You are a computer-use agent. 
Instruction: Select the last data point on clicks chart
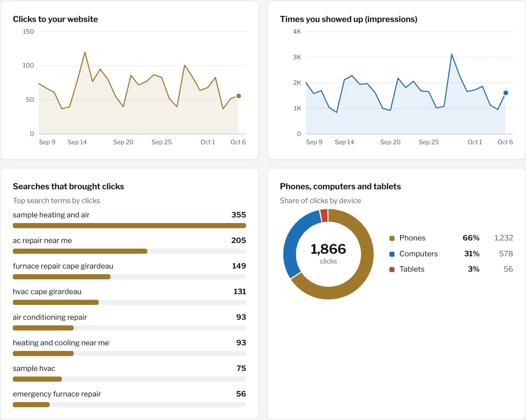[239, 96]
